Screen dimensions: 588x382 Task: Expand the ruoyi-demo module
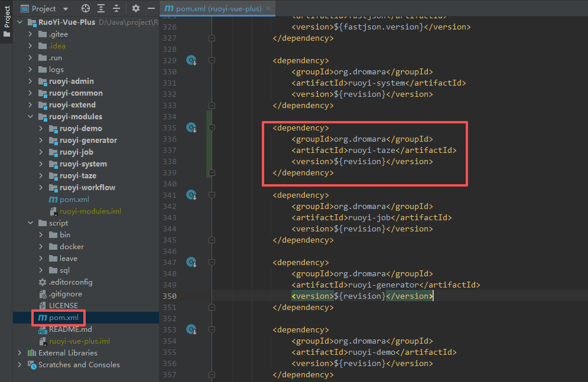pos(41,129)
